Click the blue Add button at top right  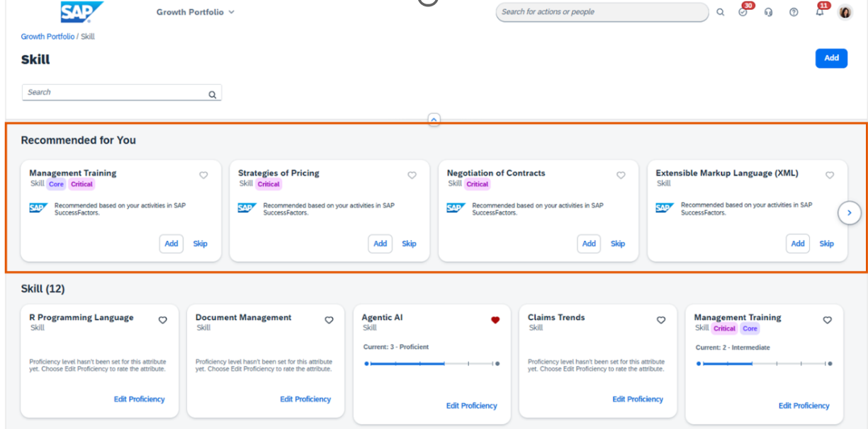pos(831,58)
